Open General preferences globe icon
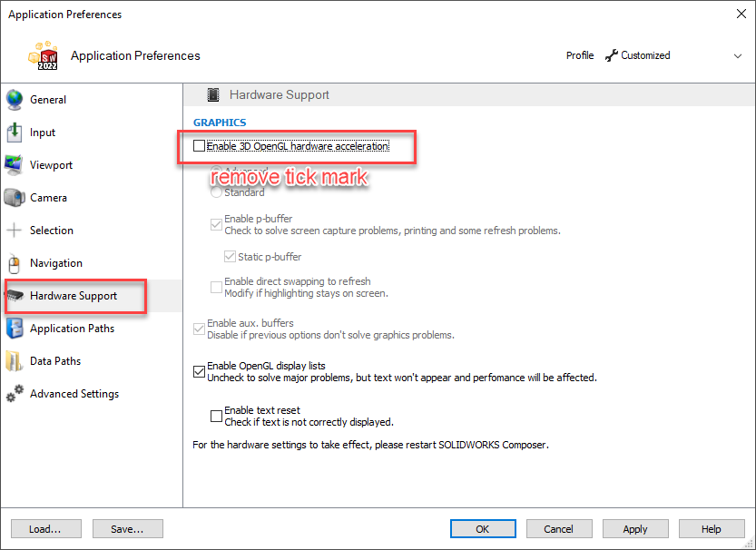 (x=15, y=99)
